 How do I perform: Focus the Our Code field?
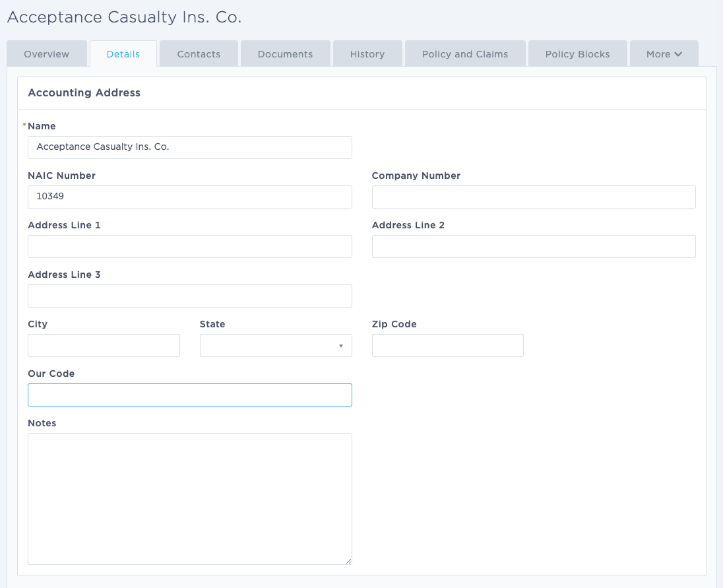pyautogui.click(x=190, y=395)
